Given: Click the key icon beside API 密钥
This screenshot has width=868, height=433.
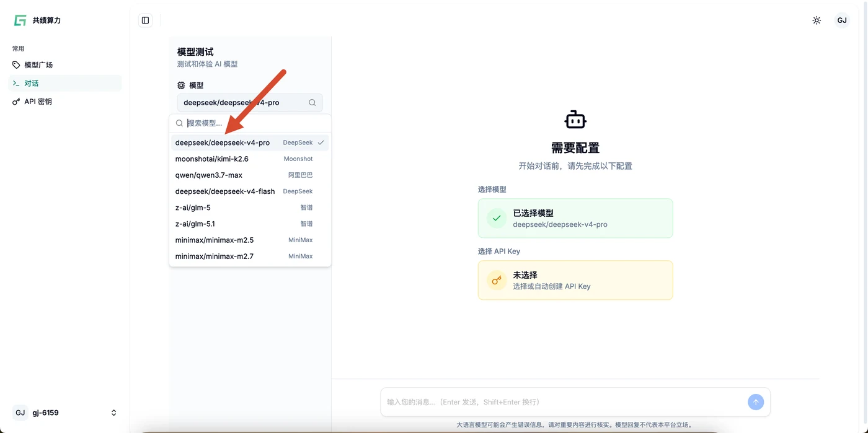Looking at the screenshot, I should [x=16, y=102].
